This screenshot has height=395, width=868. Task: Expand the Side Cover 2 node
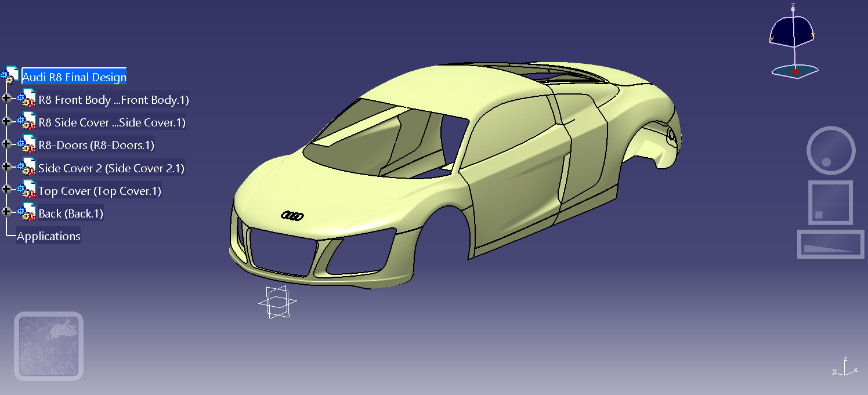[x=7, y=167]
